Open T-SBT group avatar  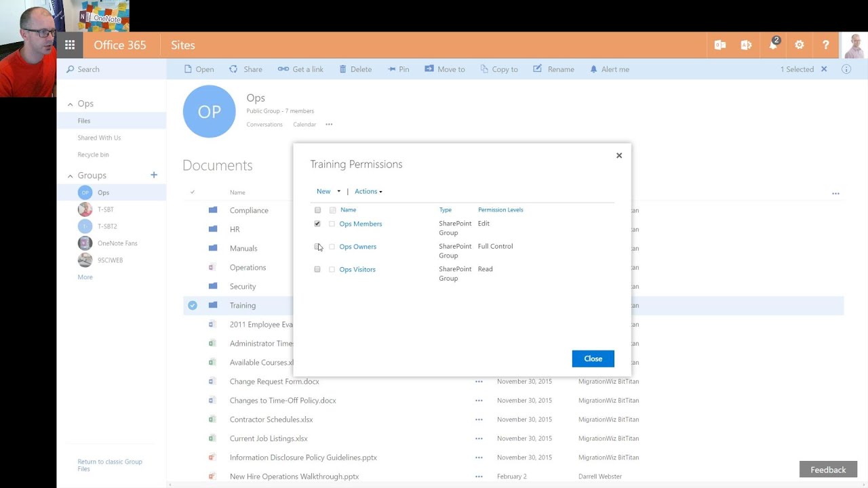pos(85,209)
